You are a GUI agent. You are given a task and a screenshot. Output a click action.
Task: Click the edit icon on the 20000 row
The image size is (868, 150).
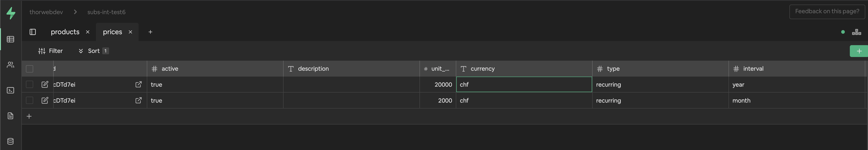[x=45, y=84]
